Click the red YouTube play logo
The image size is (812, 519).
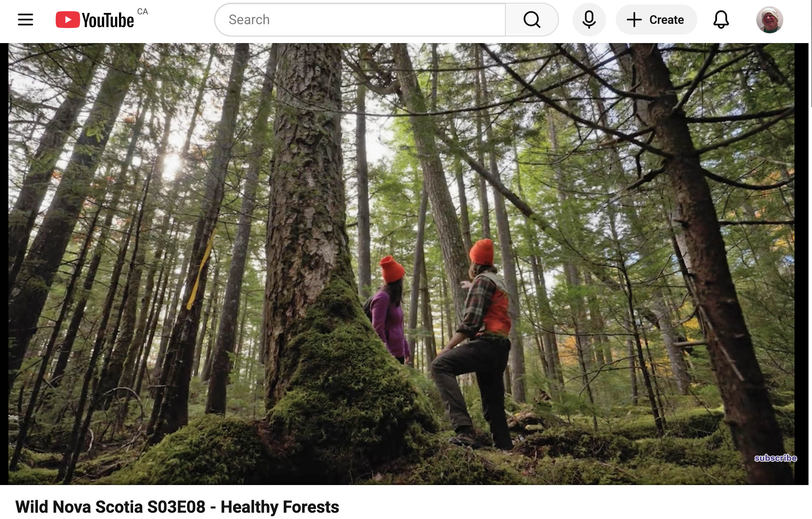click(x=68, y=20)
